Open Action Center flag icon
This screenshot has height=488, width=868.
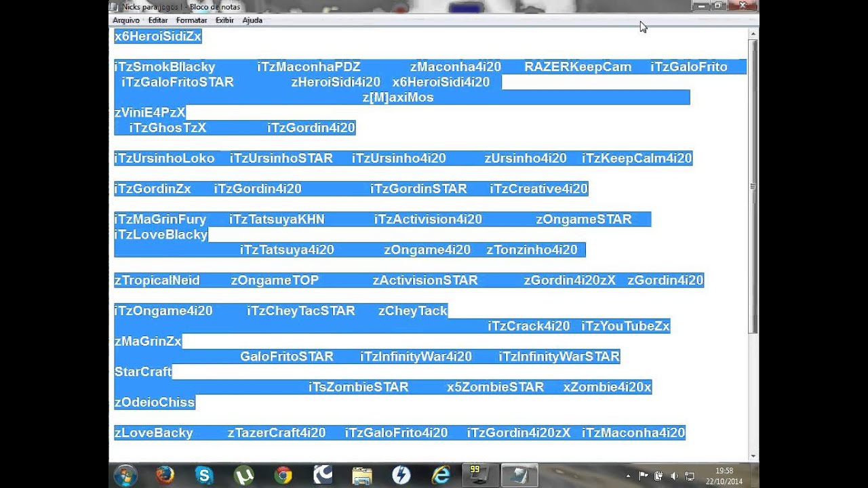643,476
